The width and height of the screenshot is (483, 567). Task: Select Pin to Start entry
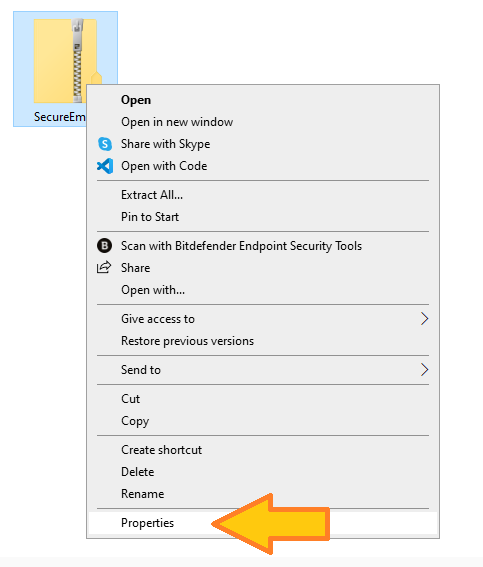pos(150,217)
